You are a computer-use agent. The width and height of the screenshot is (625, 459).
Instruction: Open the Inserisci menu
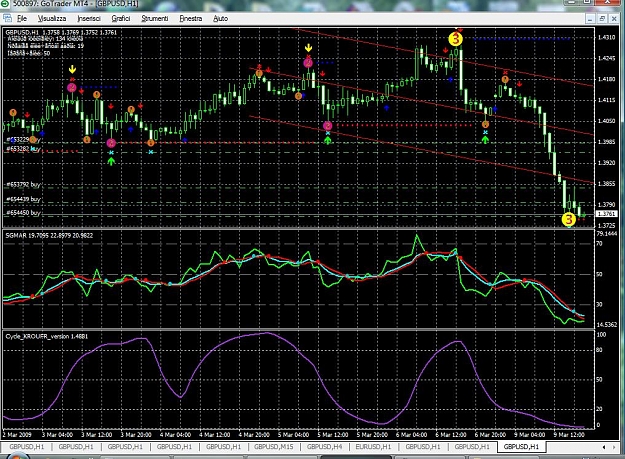pyautogui.click(x=89, y=18)
